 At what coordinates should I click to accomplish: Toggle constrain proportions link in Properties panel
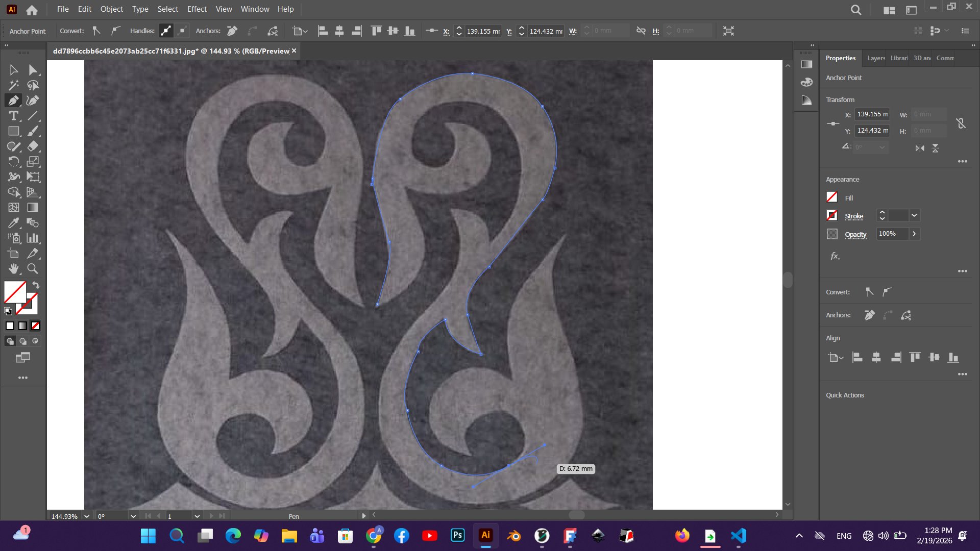[961, 123]
